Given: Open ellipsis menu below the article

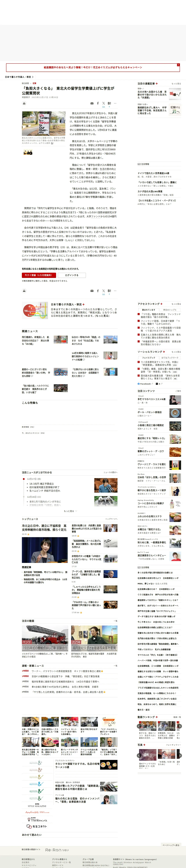Looking at the screenshot, I should pos(115,291).
